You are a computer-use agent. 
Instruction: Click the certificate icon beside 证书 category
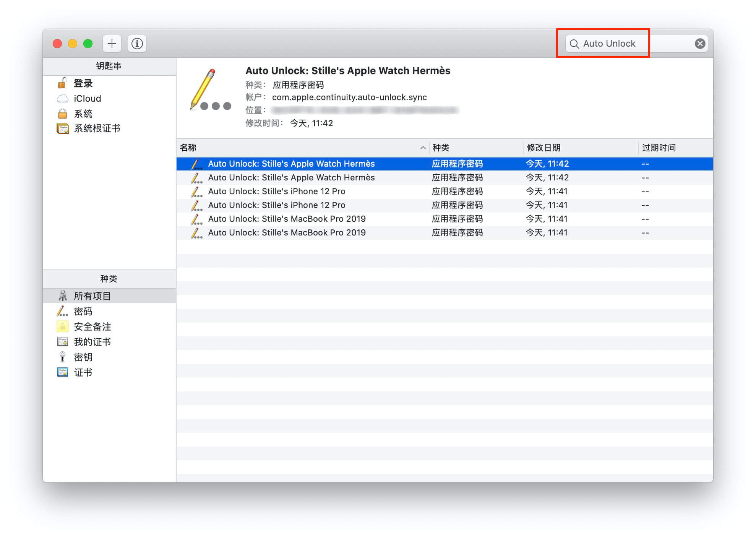[x=62, y=372]
